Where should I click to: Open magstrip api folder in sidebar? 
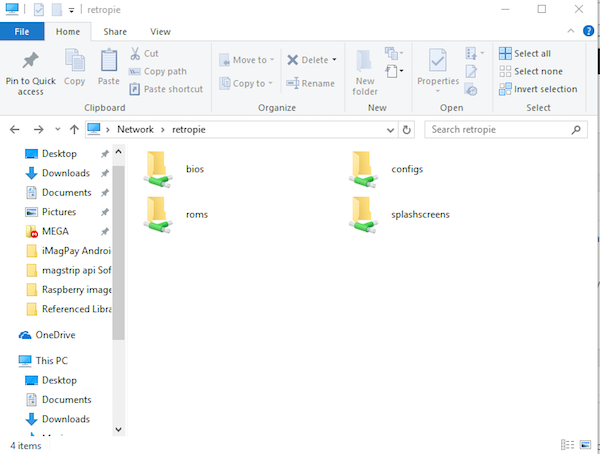tap(69, 270)
